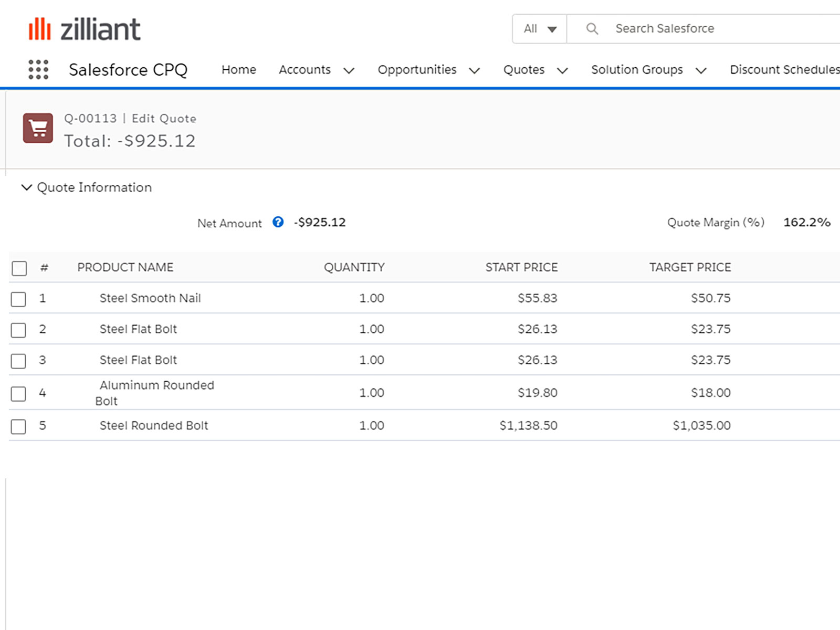Viewport: 840px width, 630px height.
Task: Click the Steel Smooth Nail product name
Action: coord(150,298)
